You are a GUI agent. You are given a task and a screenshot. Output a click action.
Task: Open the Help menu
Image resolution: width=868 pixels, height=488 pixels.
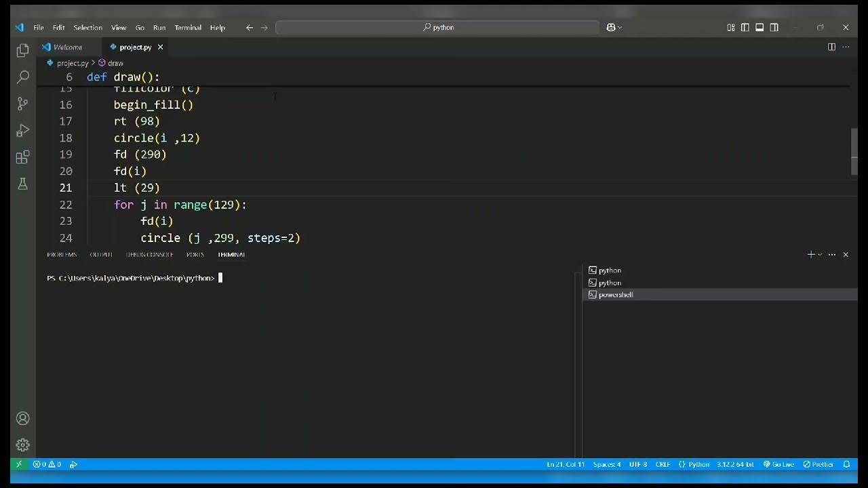coord(217,28)
